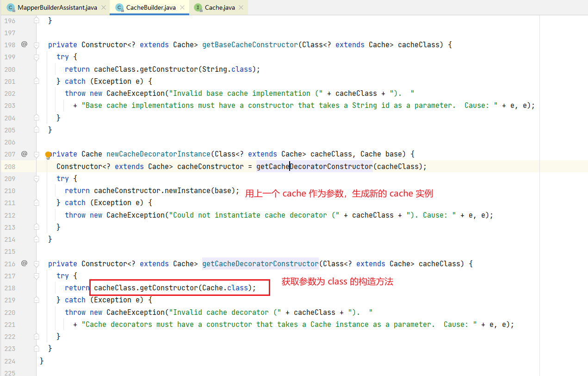Click line number 218 in the gutter

tap(9, 288)
